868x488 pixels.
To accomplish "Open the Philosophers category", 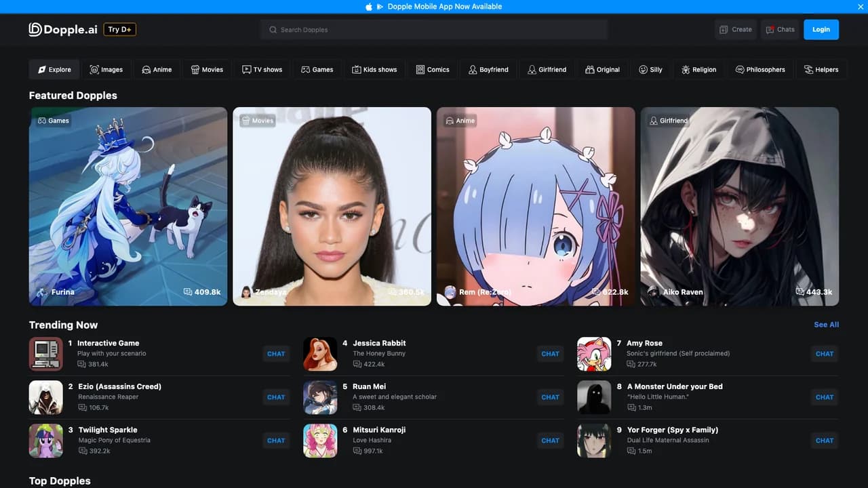I will point(760,69).
